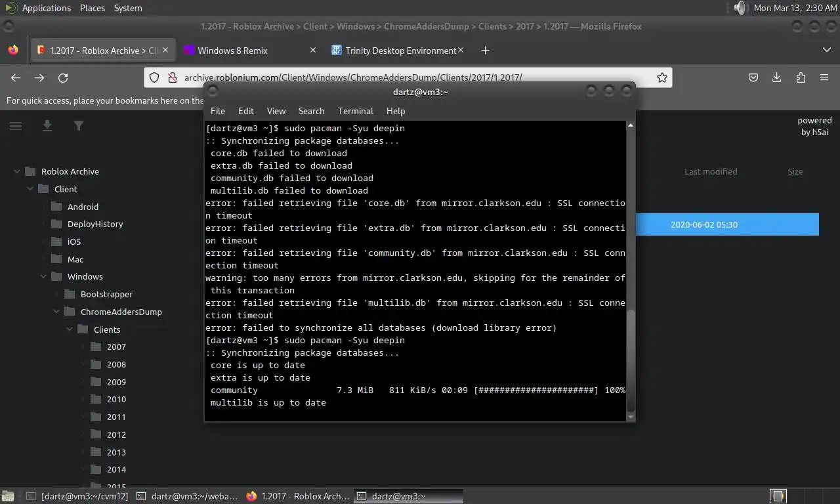Image resolution: width=840 pixels, height=504 pixels.
Task: Open the Terminal menu in the terminal window
Action: coord(356,111)
